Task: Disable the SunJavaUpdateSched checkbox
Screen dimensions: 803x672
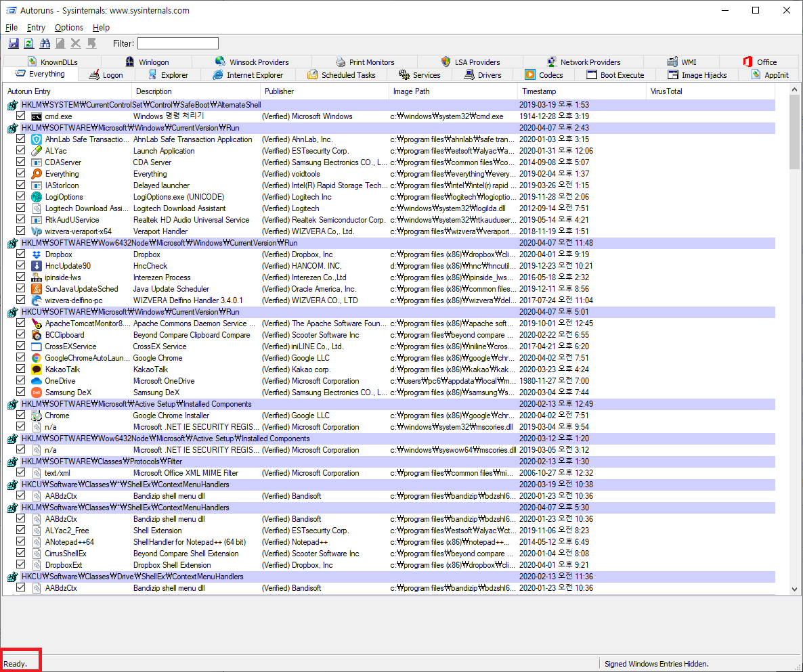Action: (20, 288)
